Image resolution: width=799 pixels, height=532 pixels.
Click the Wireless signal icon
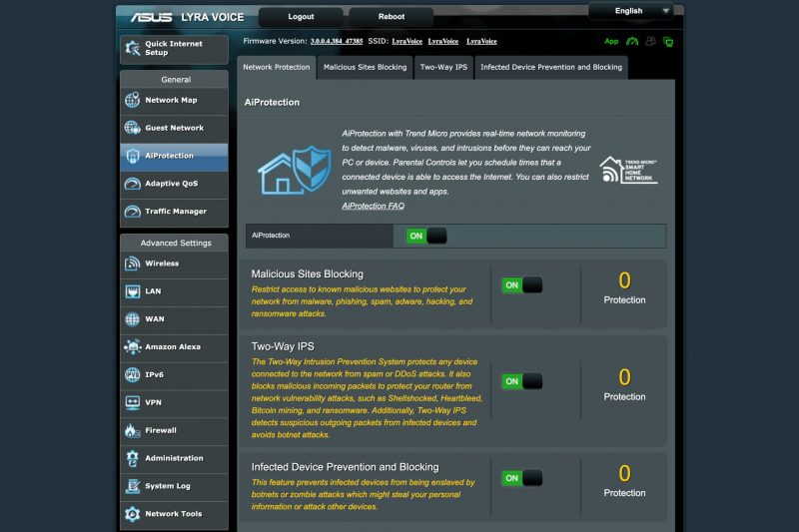point(133,264)
